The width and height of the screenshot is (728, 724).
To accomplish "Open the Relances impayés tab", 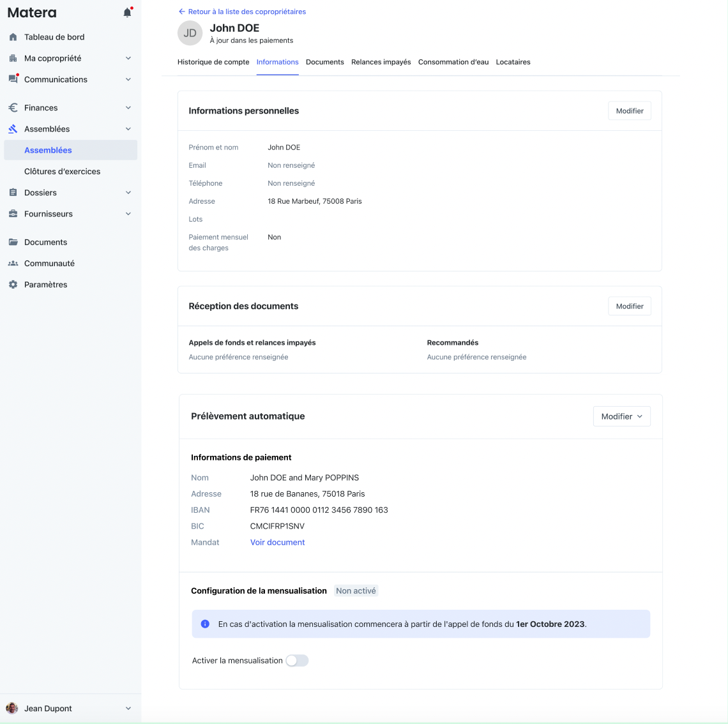I will coord(381,62).
